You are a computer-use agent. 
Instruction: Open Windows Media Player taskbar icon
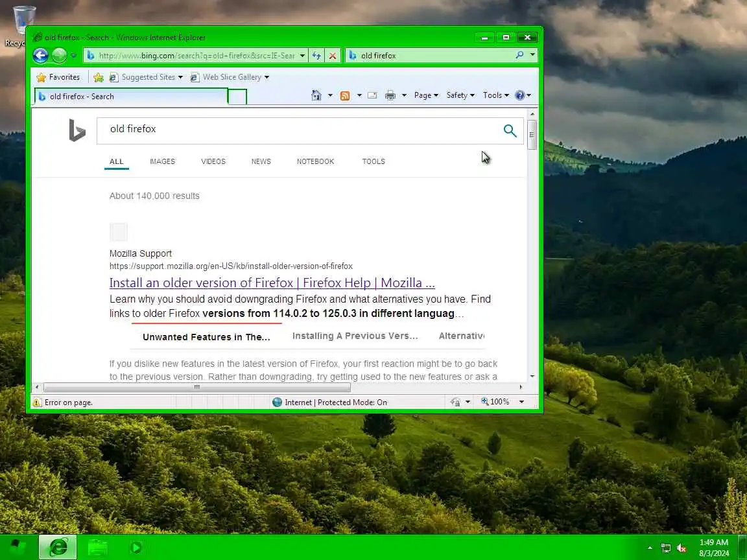pyautogui.click(x=136, y=547)
